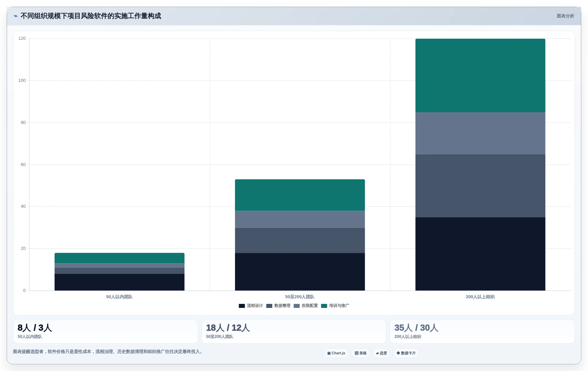The width and height of the screenshot is (588, 371).
Task: Click the blue icon beside the chart title
Action: (x=16, y=16)
